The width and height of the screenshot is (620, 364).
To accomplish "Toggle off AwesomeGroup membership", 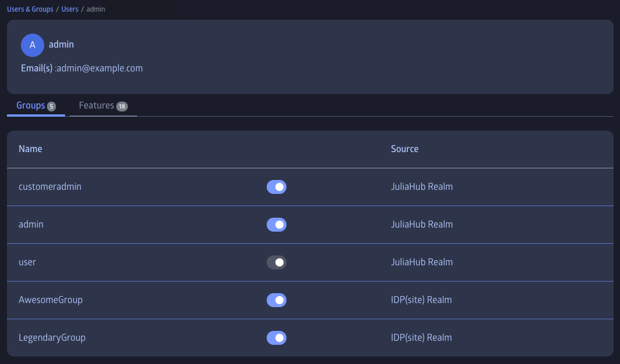I will pos(277,300).
